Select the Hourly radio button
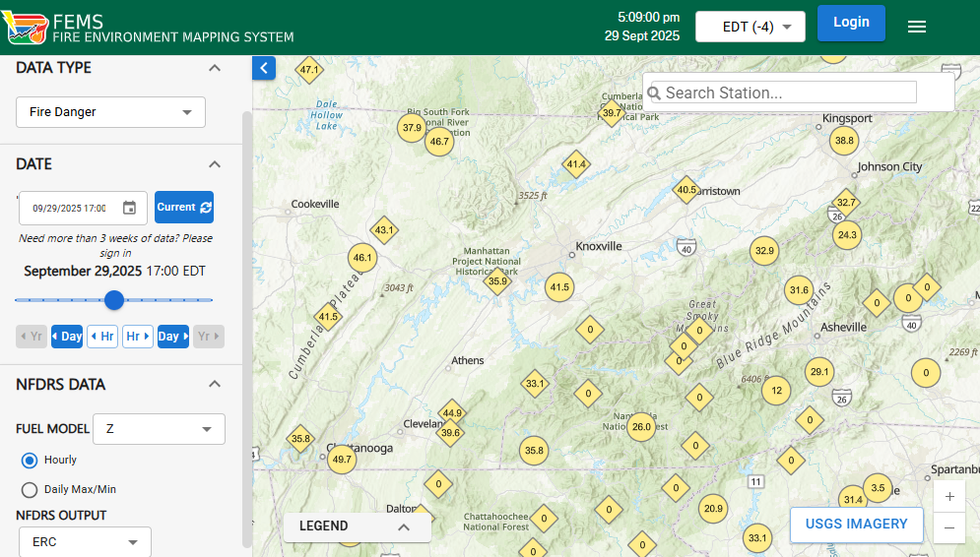 tap(30, 460)
